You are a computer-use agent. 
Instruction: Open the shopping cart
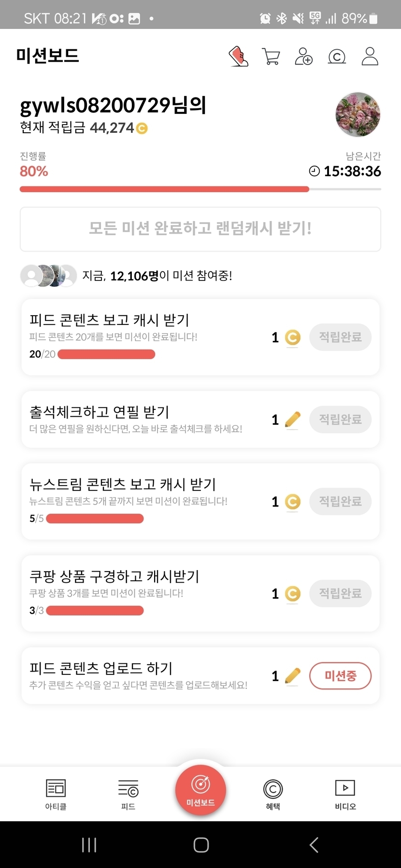271,56
